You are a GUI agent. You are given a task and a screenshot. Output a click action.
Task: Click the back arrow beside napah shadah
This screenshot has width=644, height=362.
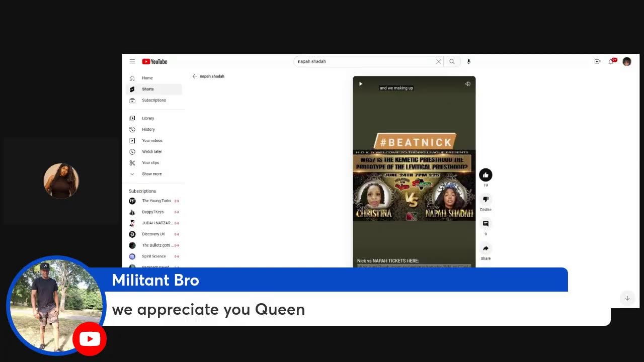[x=195, y=76]
